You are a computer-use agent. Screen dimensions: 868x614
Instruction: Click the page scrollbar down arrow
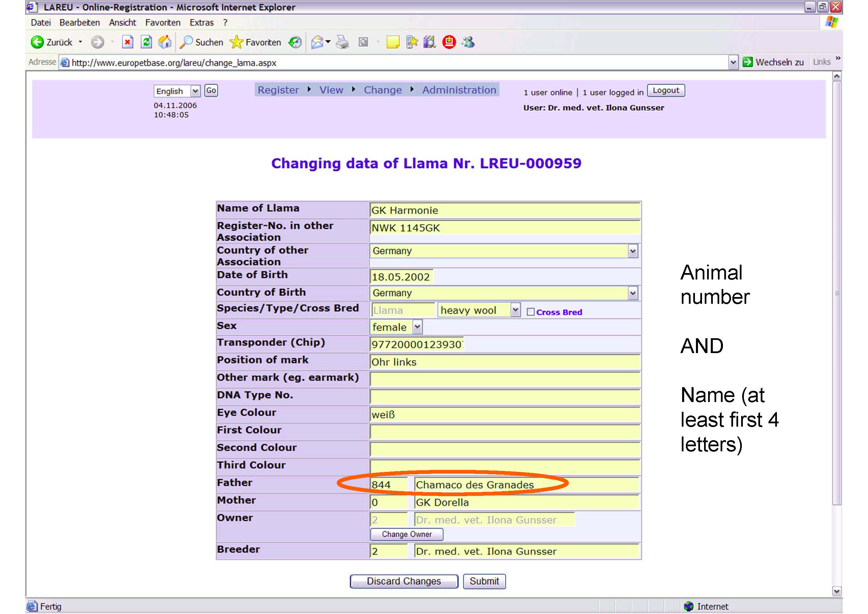point(837,591)
